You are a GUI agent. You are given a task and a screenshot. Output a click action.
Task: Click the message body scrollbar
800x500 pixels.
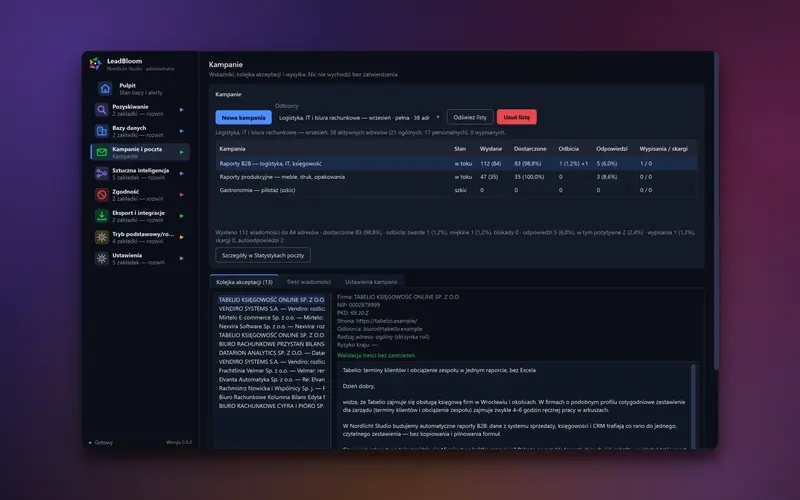coord(693,407)
